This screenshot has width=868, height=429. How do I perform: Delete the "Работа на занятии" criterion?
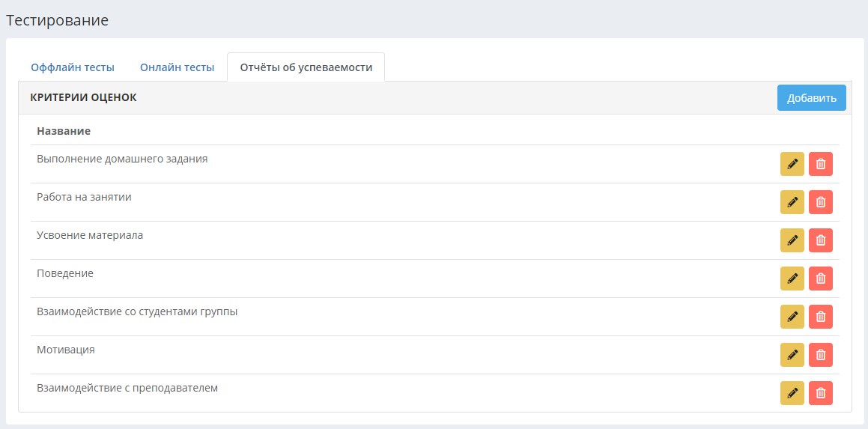tap(820, 202)
